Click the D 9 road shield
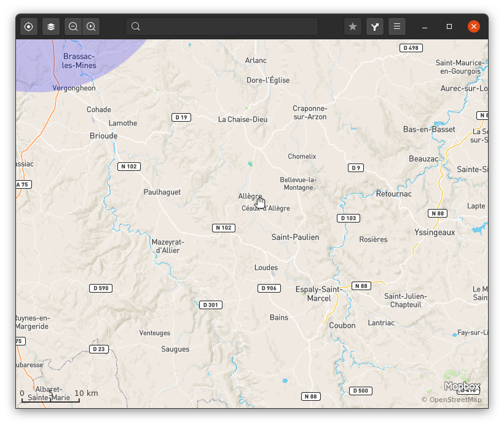504x426 pixels. coord(356,168)
